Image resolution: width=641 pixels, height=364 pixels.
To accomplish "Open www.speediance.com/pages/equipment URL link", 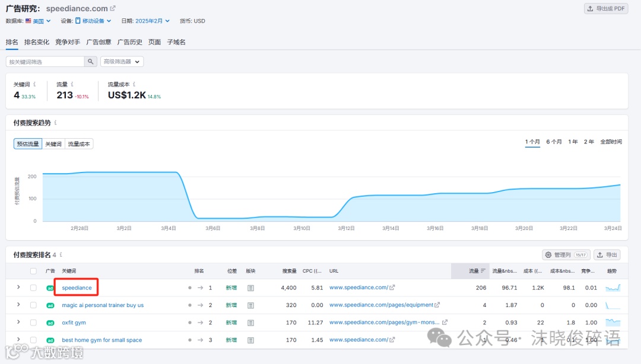I will (x=381, y=305).
